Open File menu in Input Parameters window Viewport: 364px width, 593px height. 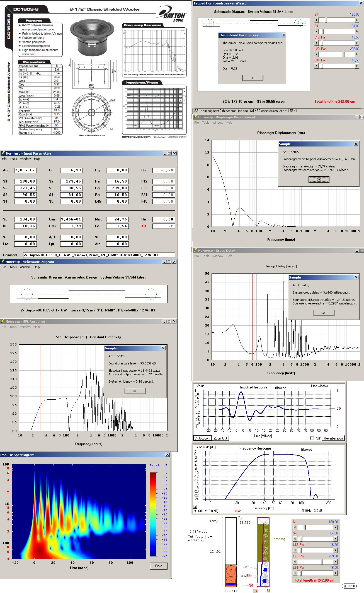click(x=4, y=159)
